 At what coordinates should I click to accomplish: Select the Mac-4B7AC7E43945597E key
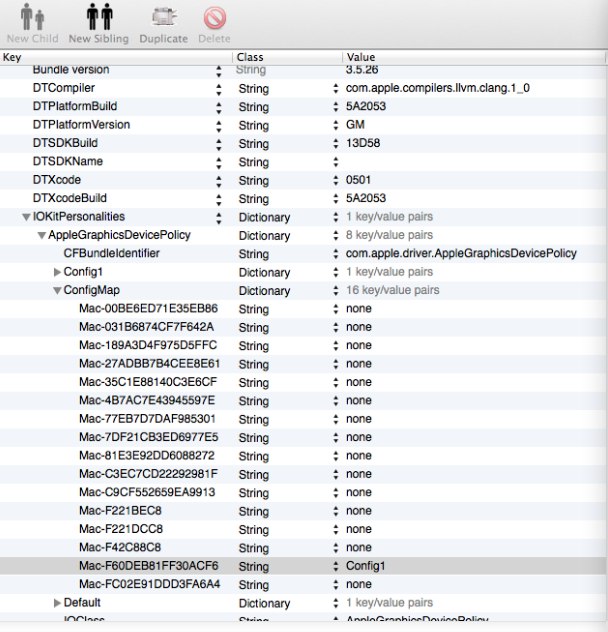click(147, 401)
